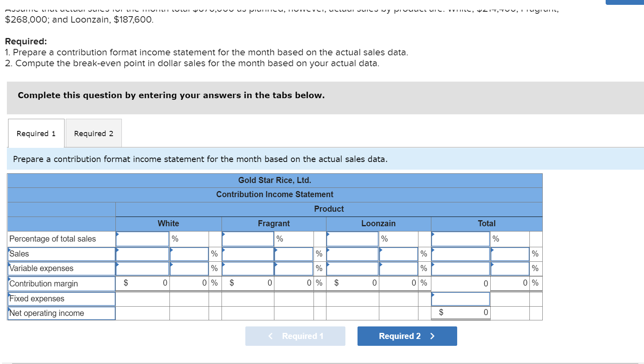Click the 'Complete this question' instruction banner
Viewport: 644px width, 364px height.
click(x=325, y=98)
